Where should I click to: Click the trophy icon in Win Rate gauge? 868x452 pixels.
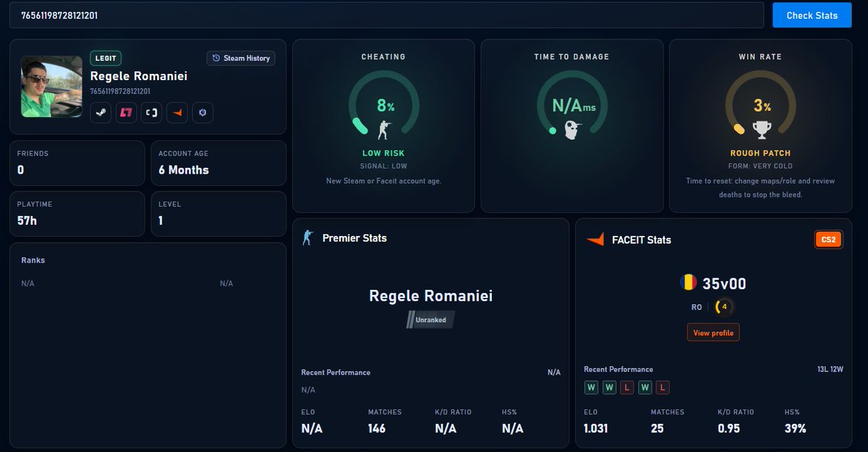click(760, 129)
